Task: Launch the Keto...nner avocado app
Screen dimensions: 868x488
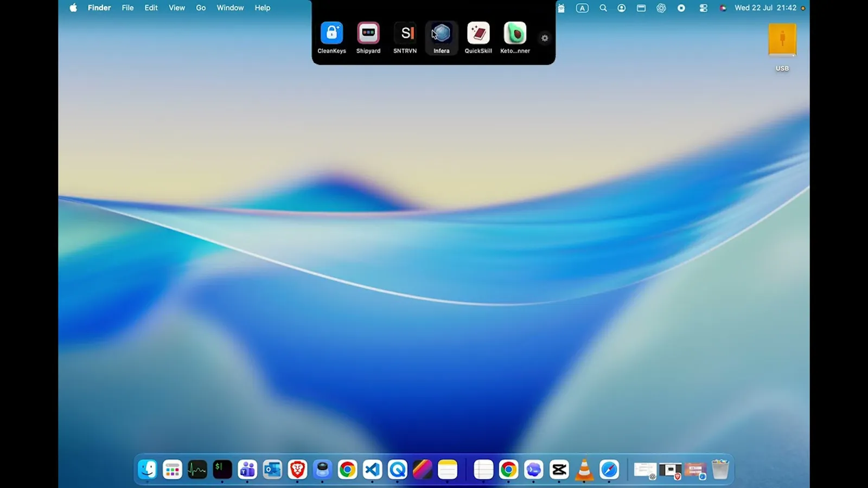Action: pos(515,33)
